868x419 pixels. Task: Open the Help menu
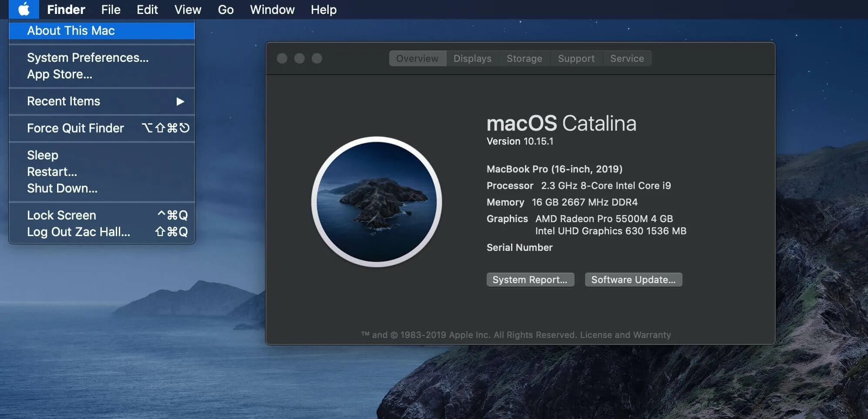tap(324, 10)
